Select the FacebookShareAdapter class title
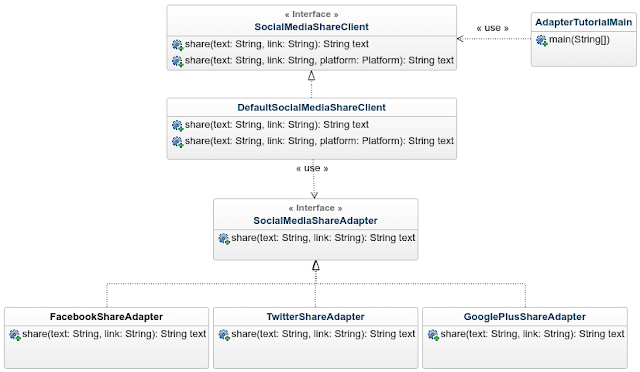The image size is (640, 372). tap(106, 317)
